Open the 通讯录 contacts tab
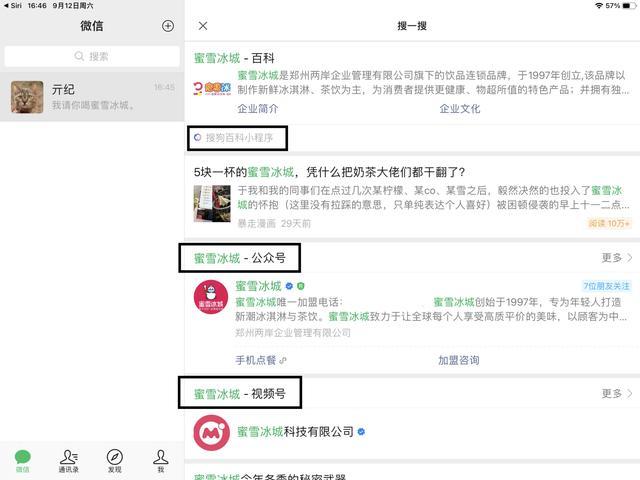This screenshot has height=480, width=640. point(69,461)
